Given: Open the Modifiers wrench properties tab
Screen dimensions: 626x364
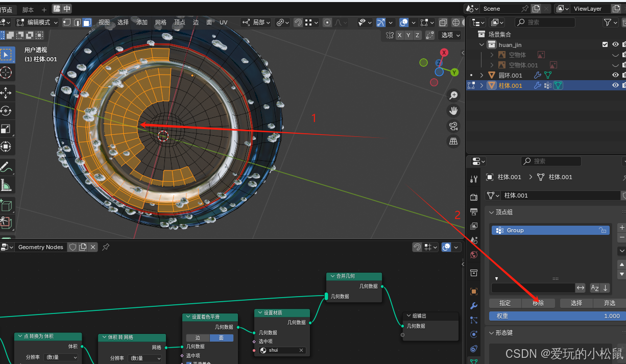Looking at the screenshot, I should pos(474,306).
